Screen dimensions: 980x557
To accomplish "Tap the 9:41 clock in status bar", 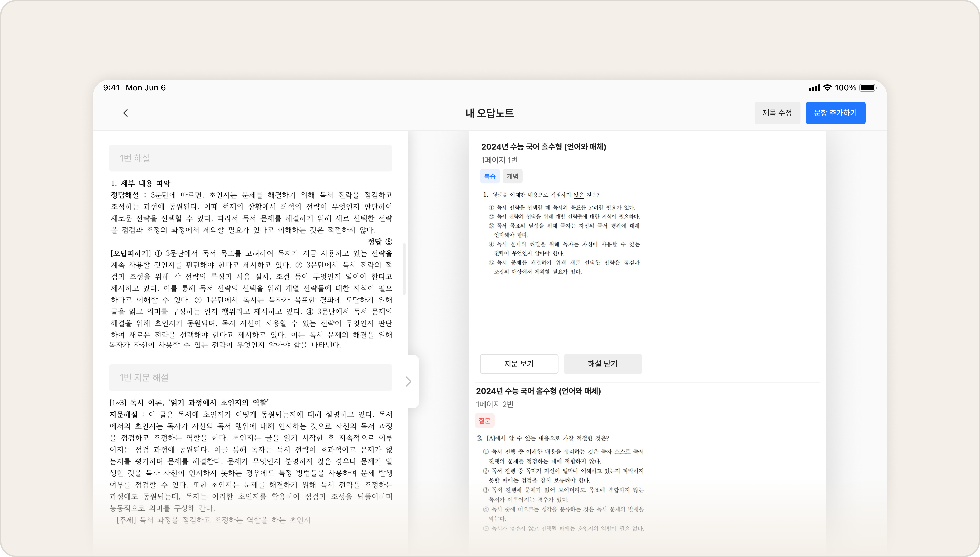I will click(x=111, y=88).
